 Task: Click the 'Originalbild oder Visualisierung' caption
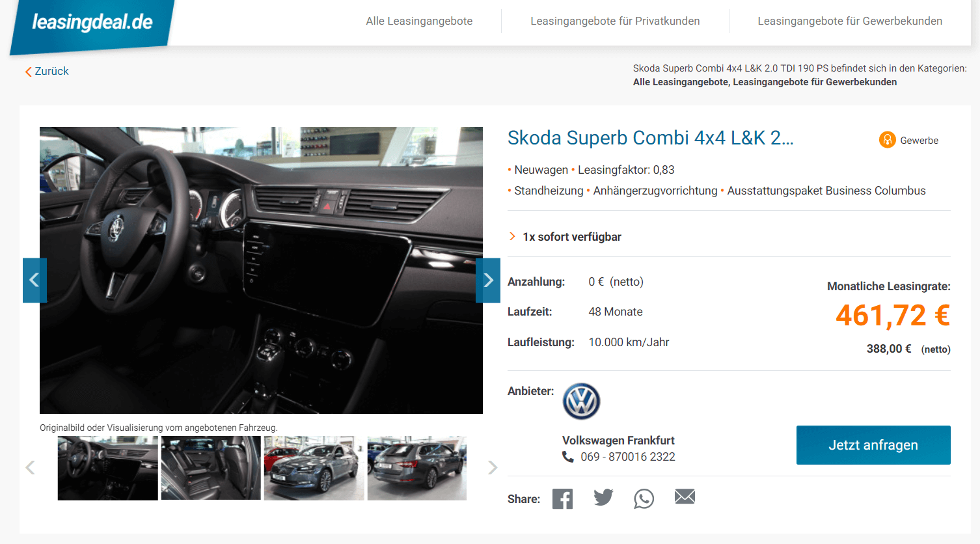pyautogui.click(x=159, y=428)
